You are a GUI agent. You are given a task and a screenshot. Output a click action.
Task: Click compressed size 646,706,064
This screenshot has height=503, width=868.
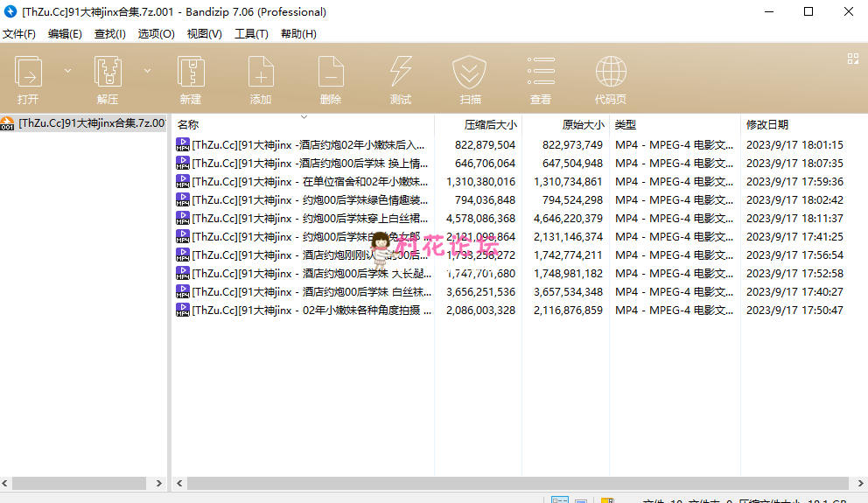[485, 164]
